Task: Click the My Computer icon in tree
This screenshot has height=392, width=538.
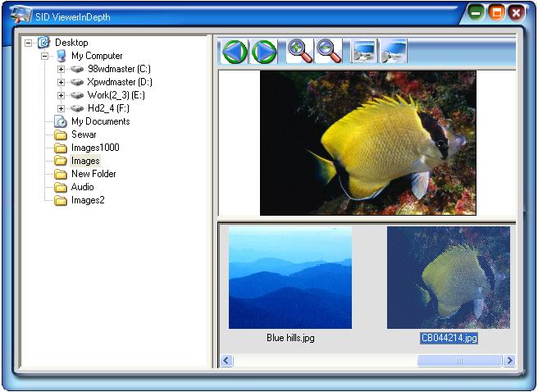Action: click(x=61, y=56)
